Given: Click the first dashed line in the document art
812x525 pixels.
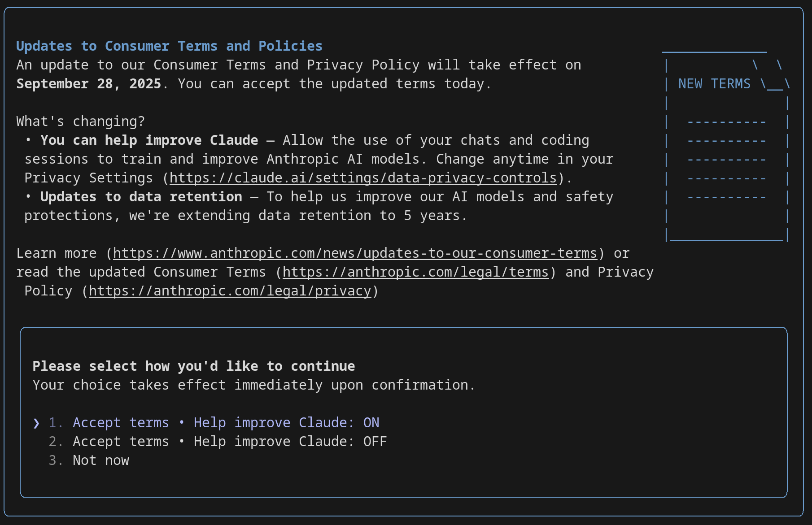Looking at the screenshot, I should tap(726, 122).
